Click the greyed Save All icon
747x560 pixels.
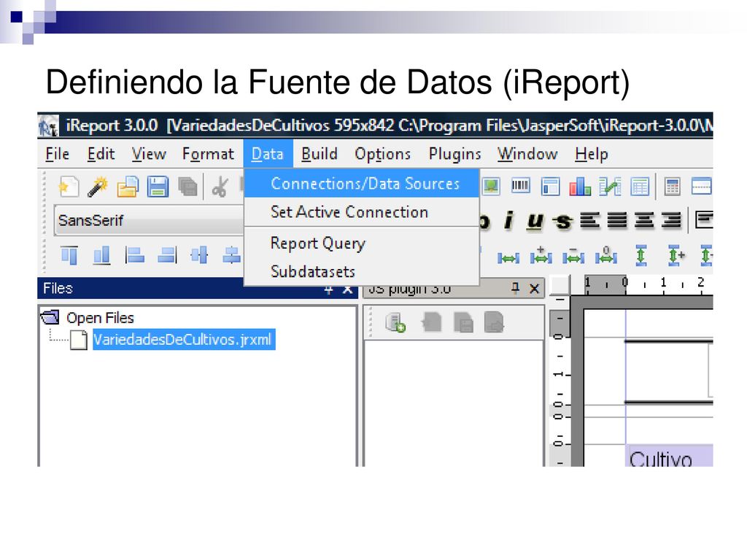[187, 187]
